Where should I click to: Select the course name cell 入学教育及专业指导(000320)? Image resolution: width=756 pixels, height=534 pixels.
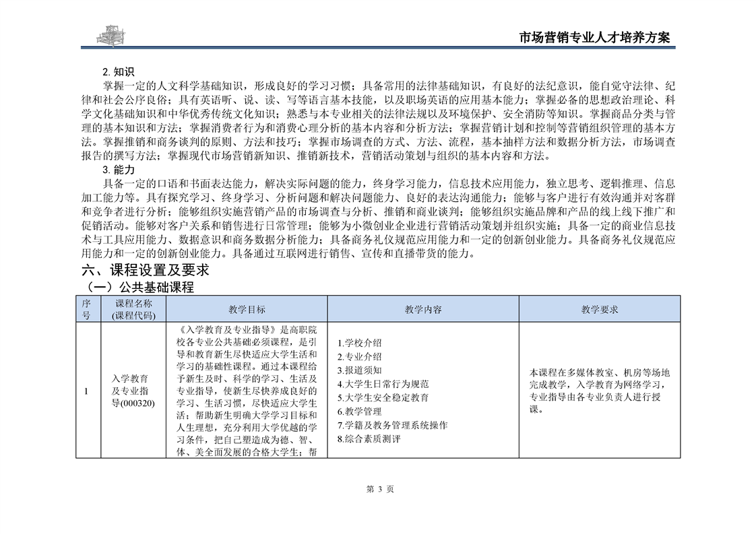pos(133,391)
